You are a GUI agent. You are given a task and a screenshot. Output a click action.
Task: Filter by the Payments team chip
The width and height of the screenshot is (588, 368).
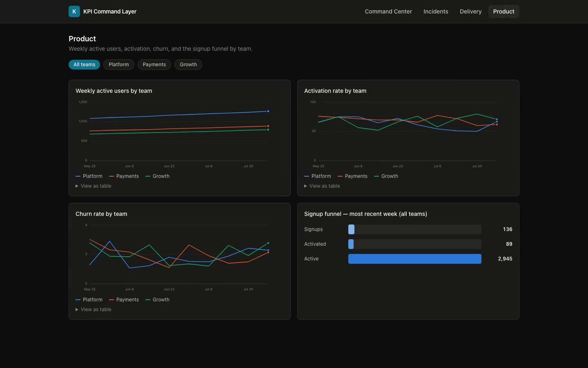(x=154, y=65)
